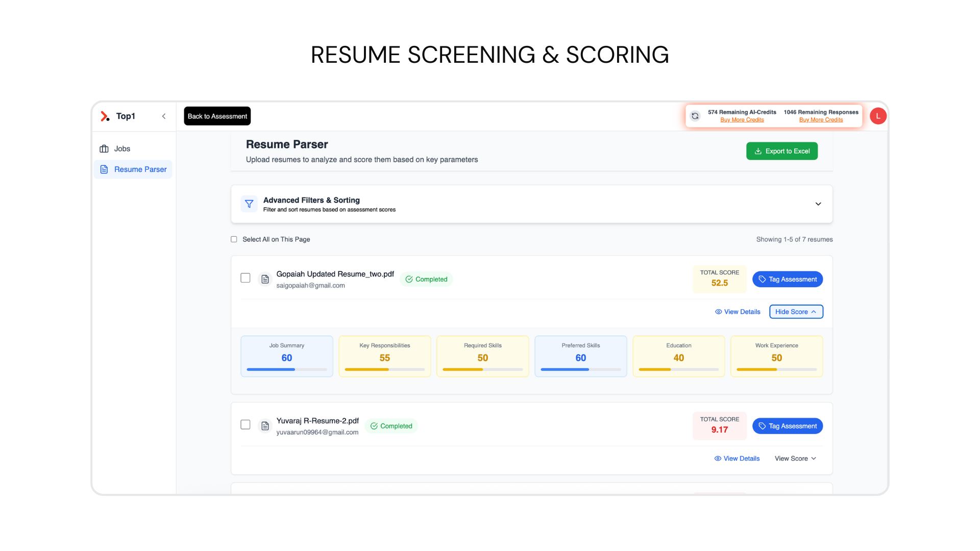
Task: Click Tag Assessment for the Gopaiah resume
Action: [x=787, y=279]
